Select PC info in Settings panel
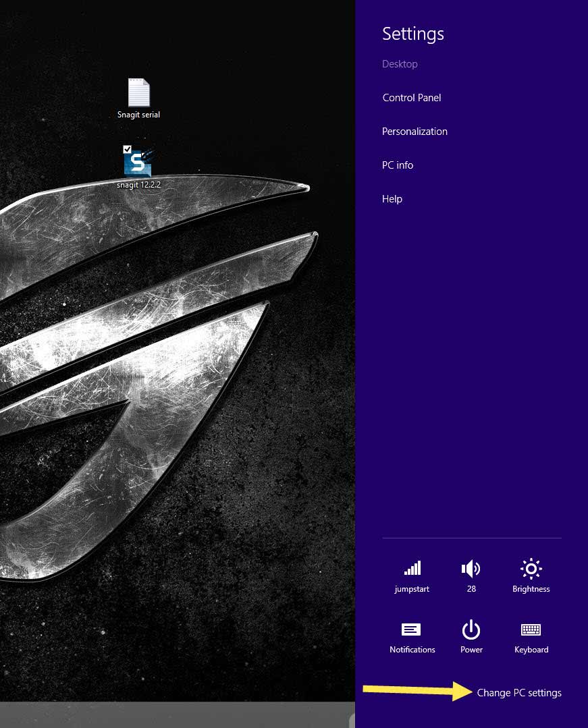This screenshot has height=728, width=588. [397, 165]
